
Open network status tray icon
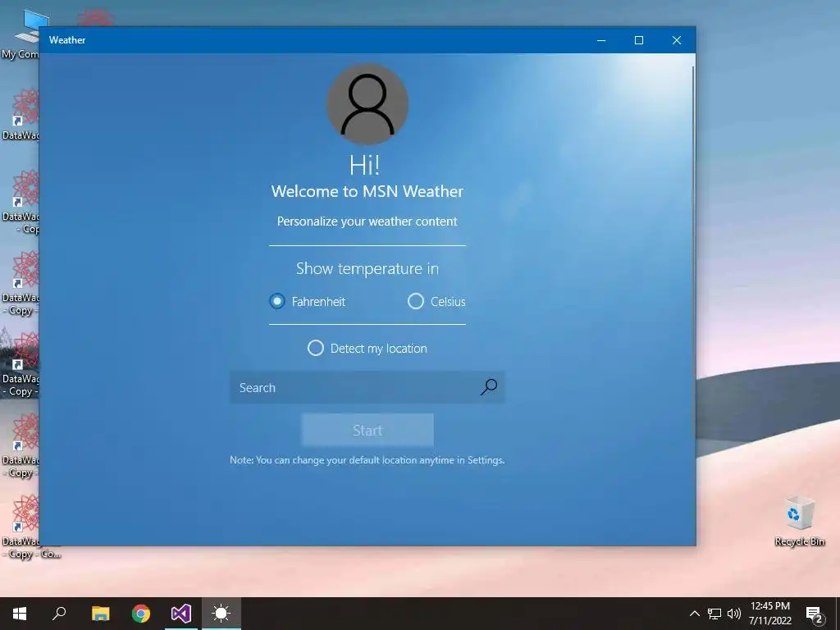pyautogui.click(x=714, y=614)
